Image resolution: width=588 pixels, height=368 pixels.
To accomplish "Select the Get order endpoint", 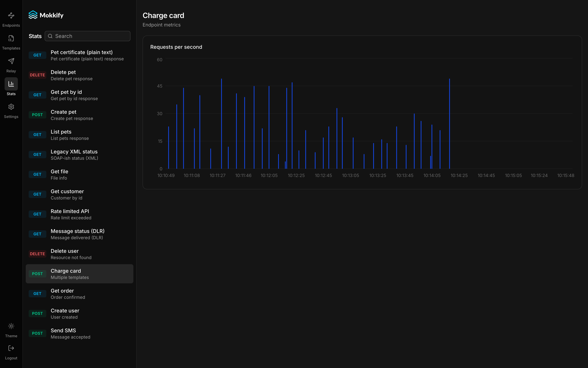I will [x=79, y=294].
